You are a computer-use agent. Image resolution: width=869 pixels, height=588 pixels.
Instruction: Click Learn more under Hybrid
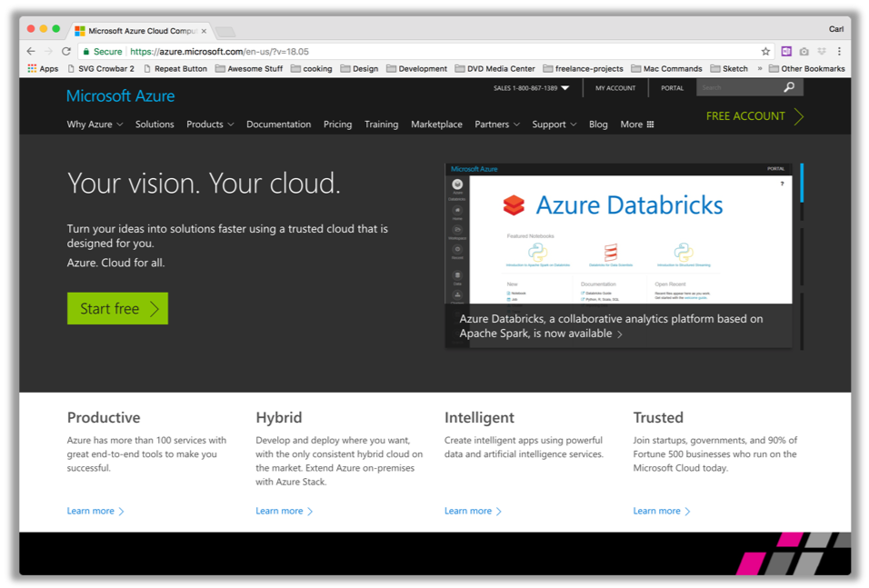pos(285,511)
